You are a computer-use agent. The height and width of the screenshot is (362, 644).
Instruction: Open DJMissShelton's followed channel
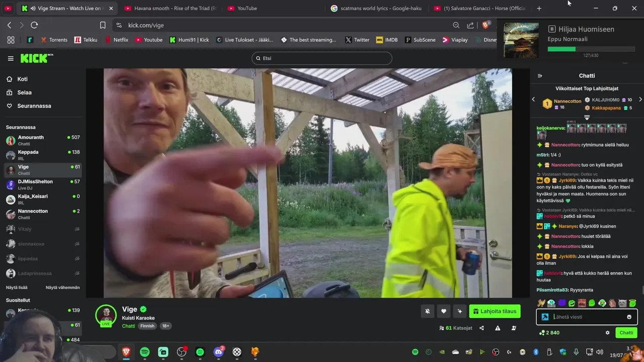pyautogui.click(x=43, y=185)
